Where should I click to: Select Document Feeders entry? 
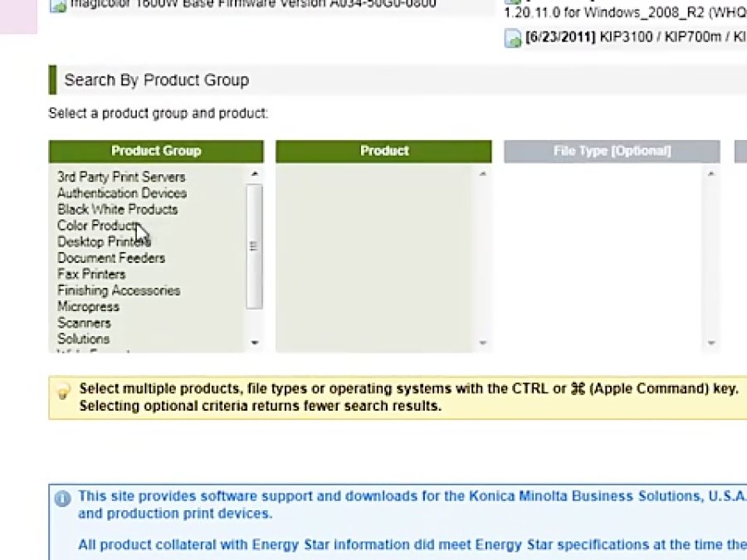[x=111, y=258]
